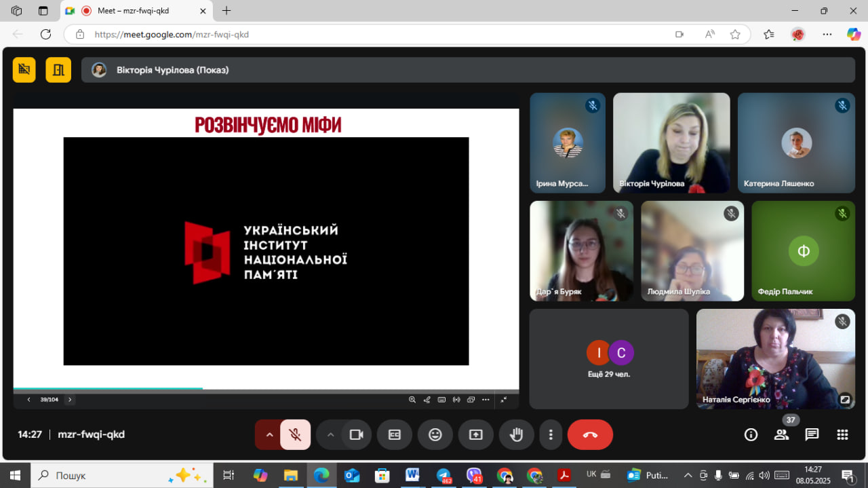Screen dimensions: 868x488
Task: Open the Edge profile avatar
Action: [x=798, y=34]
